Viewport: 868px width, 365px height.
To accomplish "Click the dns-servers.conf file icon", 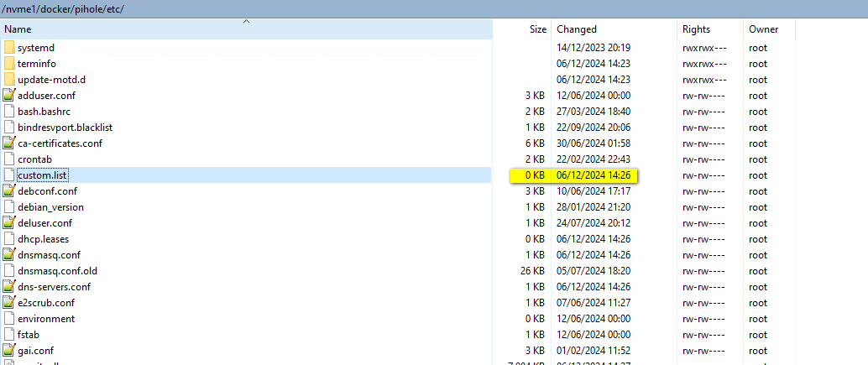I will 9,286.
